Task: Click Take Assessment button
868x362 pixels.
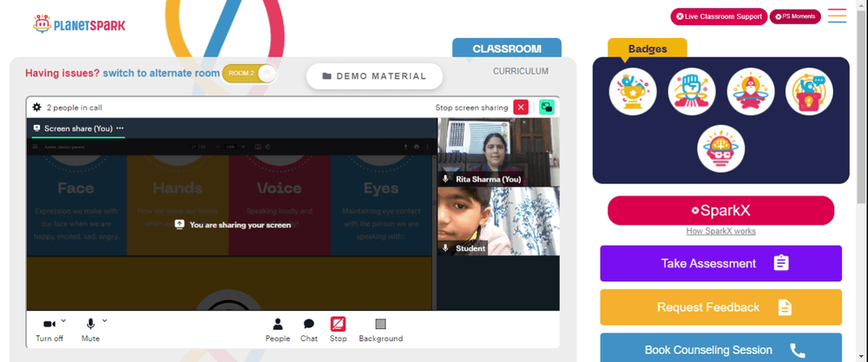Action: 720,264
